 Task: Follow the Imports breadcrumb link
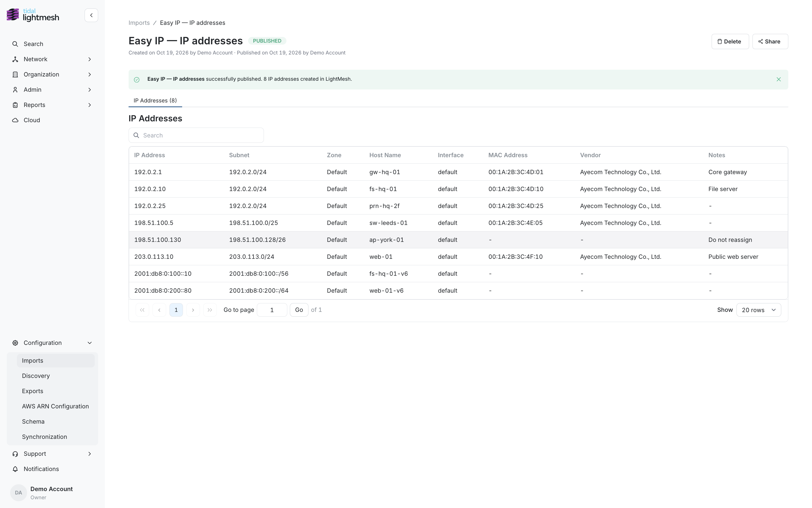point(139,23)
